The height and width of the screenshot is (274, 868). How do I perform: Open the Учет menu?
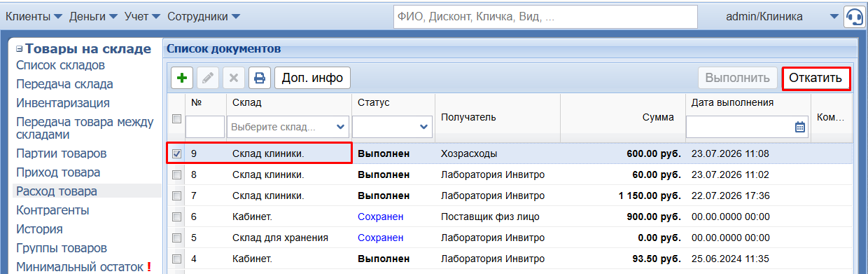pyautogui.click(x=142, y=16)
